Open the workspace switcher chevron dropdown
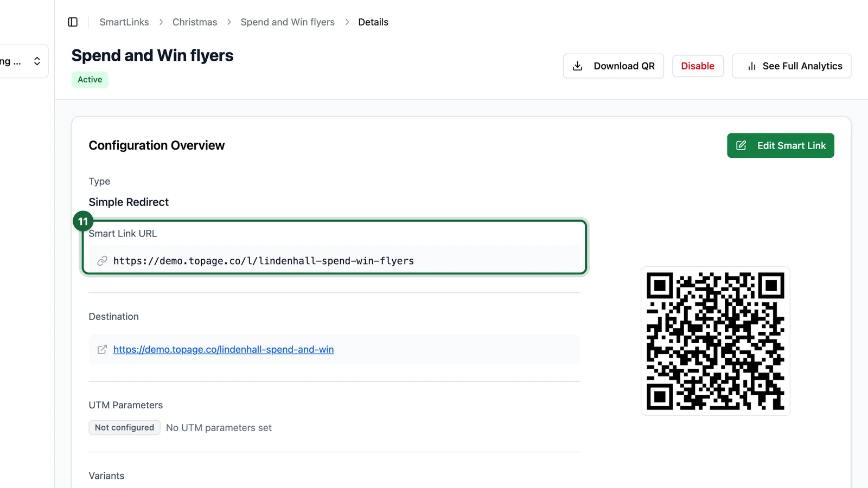This screenshot has width=868, height=488. (x=37, y=61)
